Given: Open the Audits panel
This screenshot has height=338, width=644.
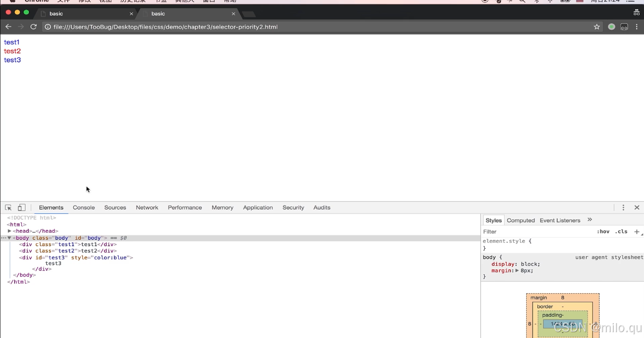Looking at the screenshot, I should pyautogui.click(x=322, y=208).
